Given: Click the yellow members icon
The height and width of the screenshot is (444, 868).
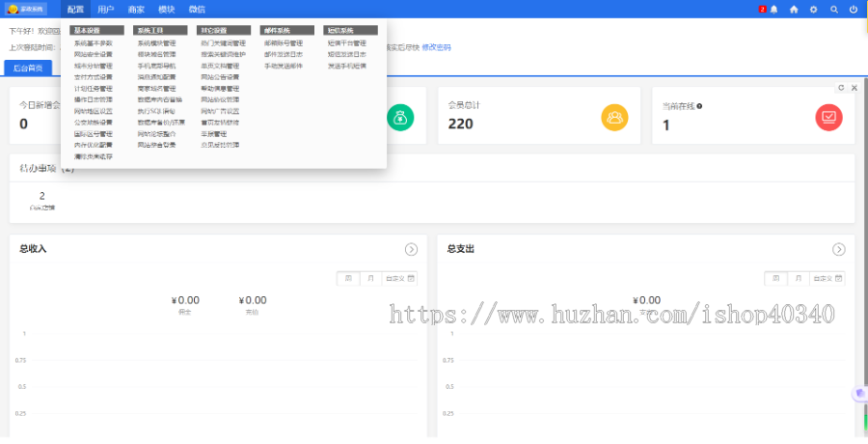Looking at the screenshot, I should (x=614, y=118).
